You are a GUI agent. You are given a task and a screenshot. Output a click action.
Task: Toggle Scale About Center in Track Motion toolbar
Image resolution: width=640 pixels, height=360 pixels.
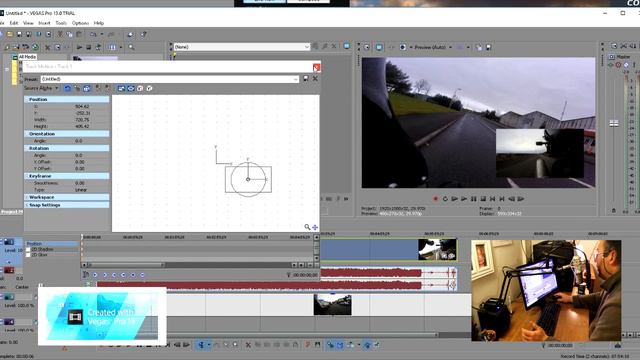[x=131, y=88]
